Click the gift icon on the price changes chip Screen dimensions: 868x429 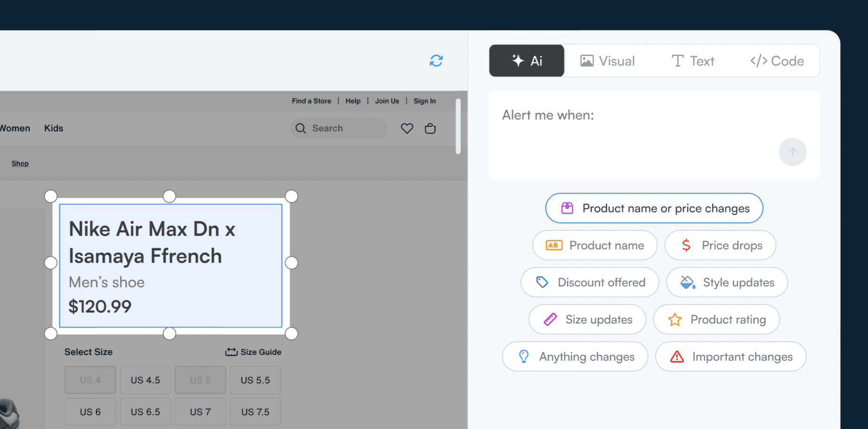(568, 208)
